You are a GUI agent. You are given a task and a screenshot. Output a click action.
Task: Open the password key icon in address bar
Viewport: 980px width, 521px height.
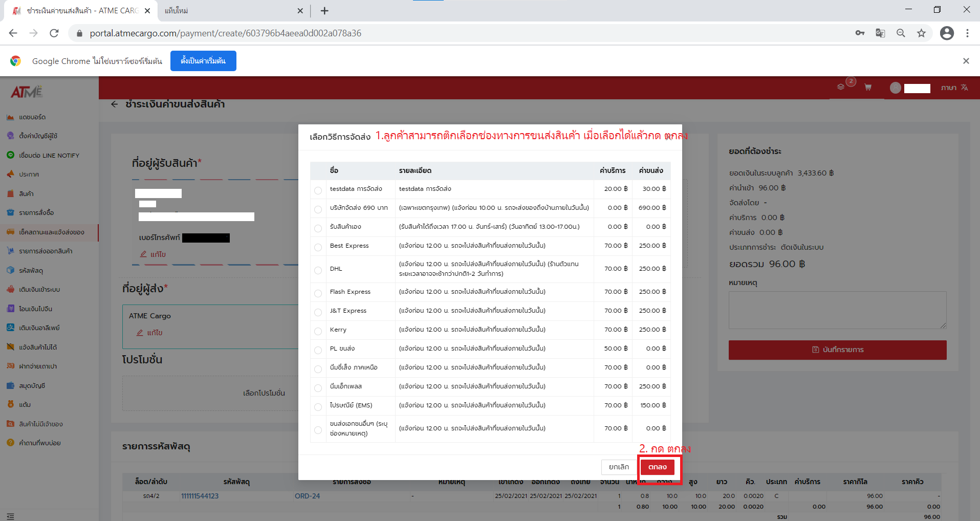tap(860, 33)
